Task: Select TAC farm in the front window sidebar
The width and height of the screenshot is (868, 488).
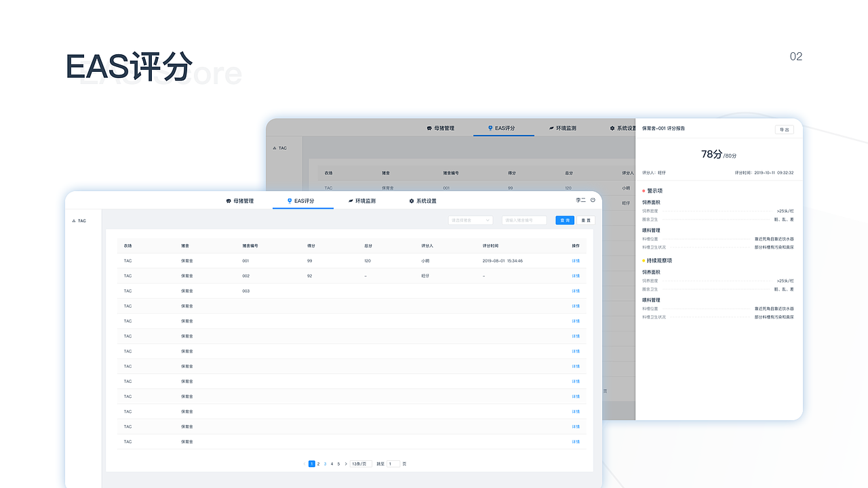Action: [x=79, y=221]
